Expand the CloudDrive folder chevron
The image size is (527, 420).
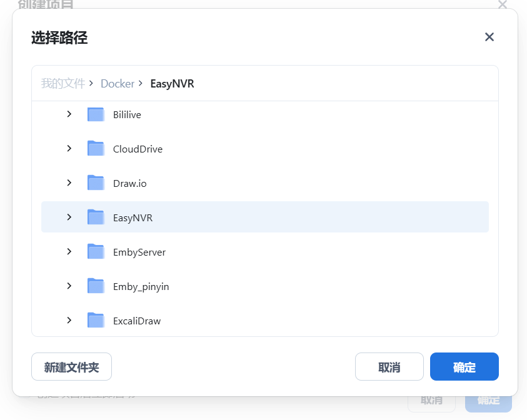pyautogui.click(x=69, y=149)
